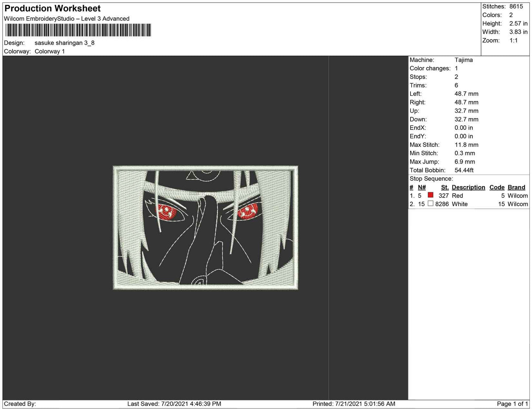
Task: Click the 'Down:' label
Action: [x=418, y=119]
